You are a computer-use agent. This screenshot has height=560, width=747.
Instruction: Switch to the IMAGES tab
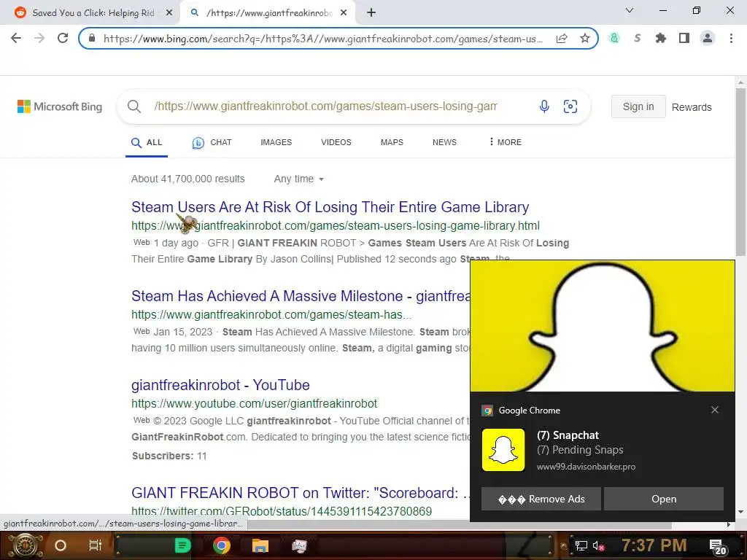[276, 142]
